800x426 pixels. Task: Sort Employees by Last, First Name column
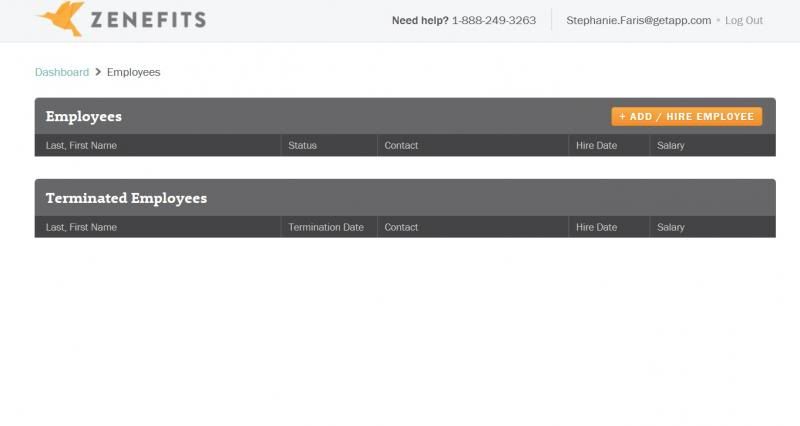[x=81, y=145]
